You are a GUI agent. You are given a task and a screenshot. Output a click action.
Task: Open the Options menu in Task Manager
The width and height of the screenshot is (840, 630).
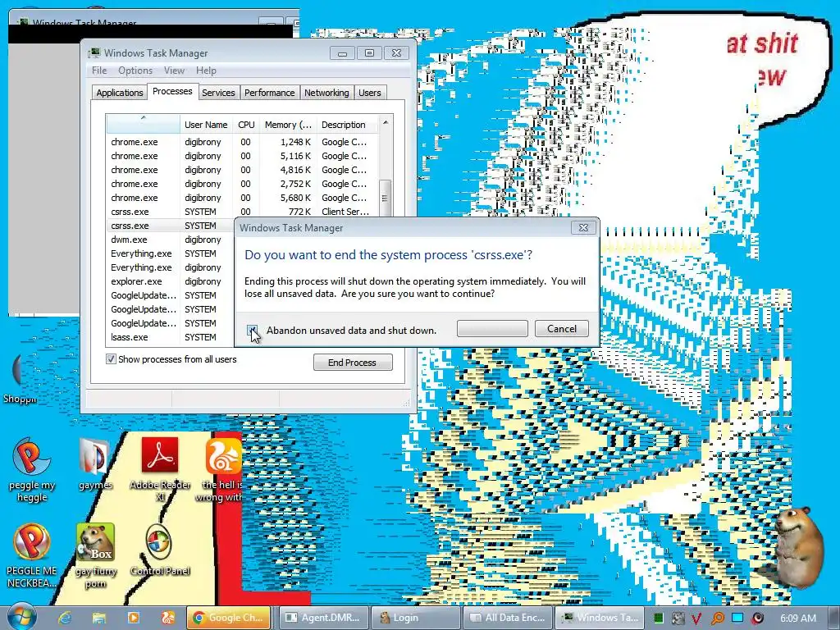[x=135, y=71]
